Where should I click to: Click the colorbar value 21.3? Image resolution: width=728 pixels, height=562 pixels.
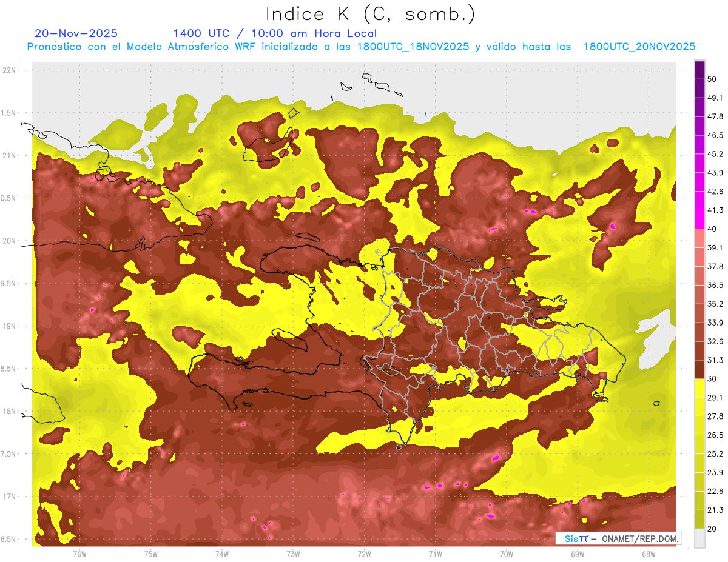coord(715,510)
